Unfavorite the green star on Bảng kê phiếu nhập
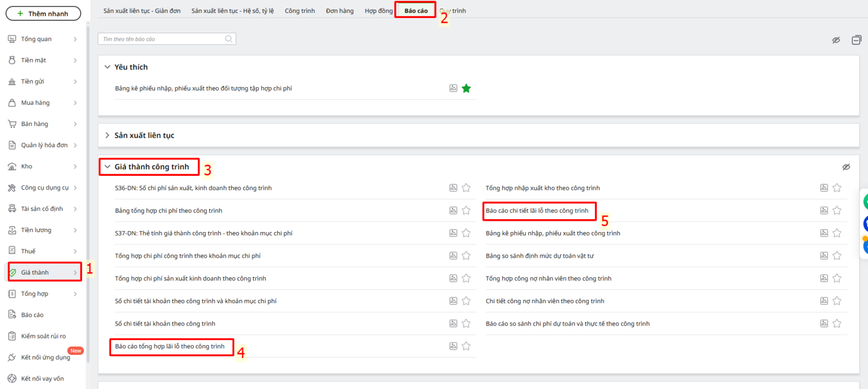This screenshot has width=868, height=389. [x=466, y=88]
